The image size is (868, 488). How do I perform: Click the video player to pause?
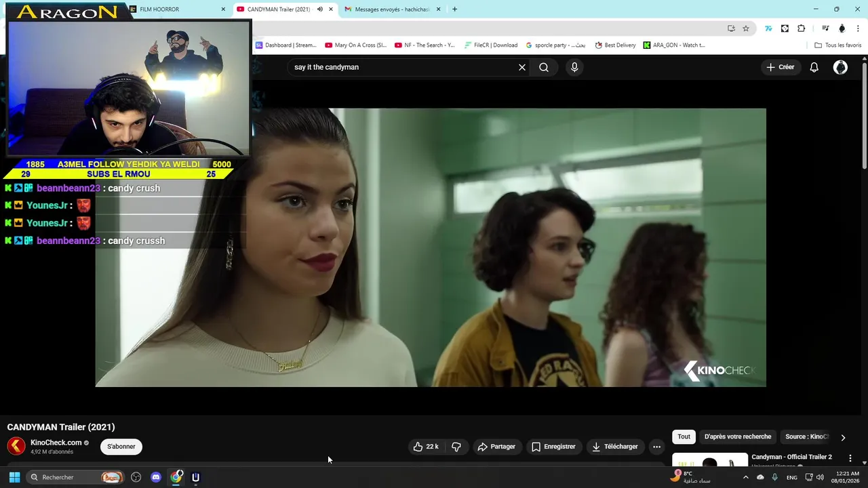coord(431,247)
